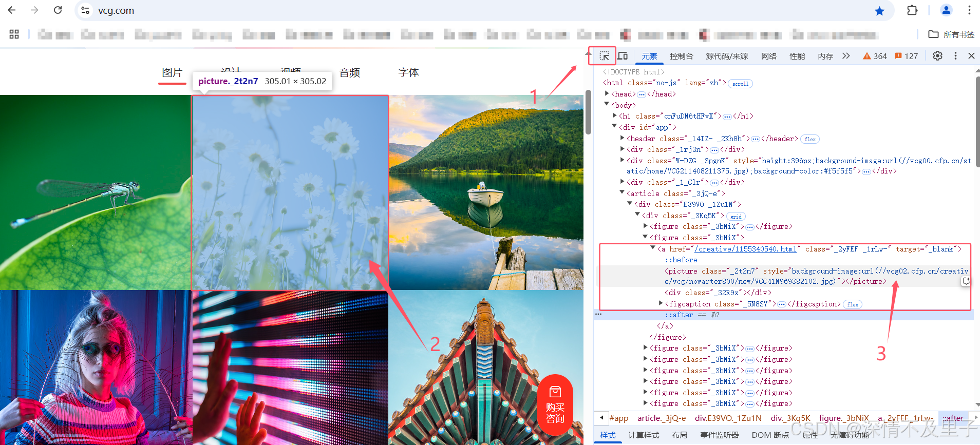
Task: Switch to the 控制台 tab
Action: [x=682, y=56]
